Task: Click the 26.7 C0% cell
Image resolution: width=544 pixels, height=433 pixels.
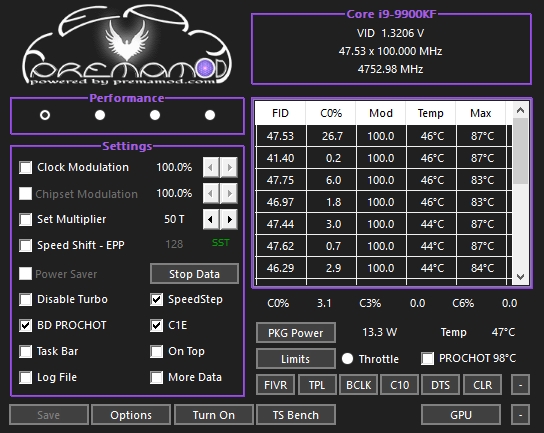Action: tap(332, 136)
